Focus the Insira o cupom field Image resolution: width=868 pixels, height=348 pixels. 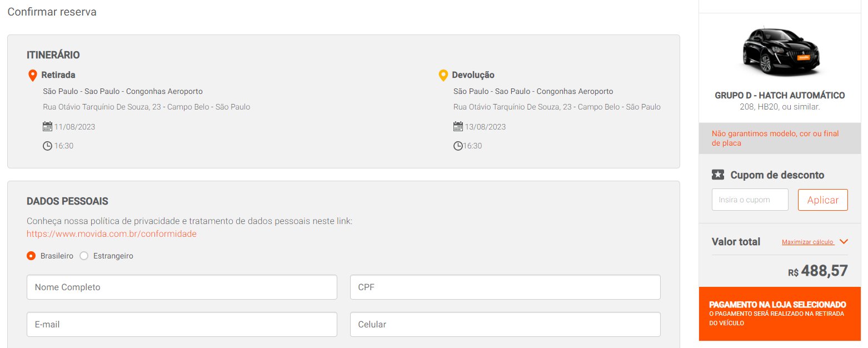(x=750, y=200)
